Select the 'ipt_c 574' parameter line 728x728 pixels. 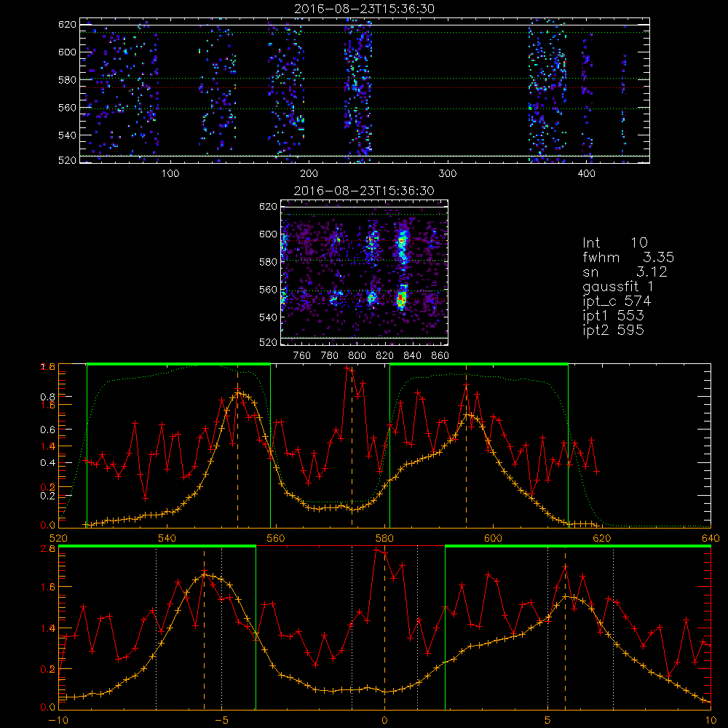click(x=617, y=301)
